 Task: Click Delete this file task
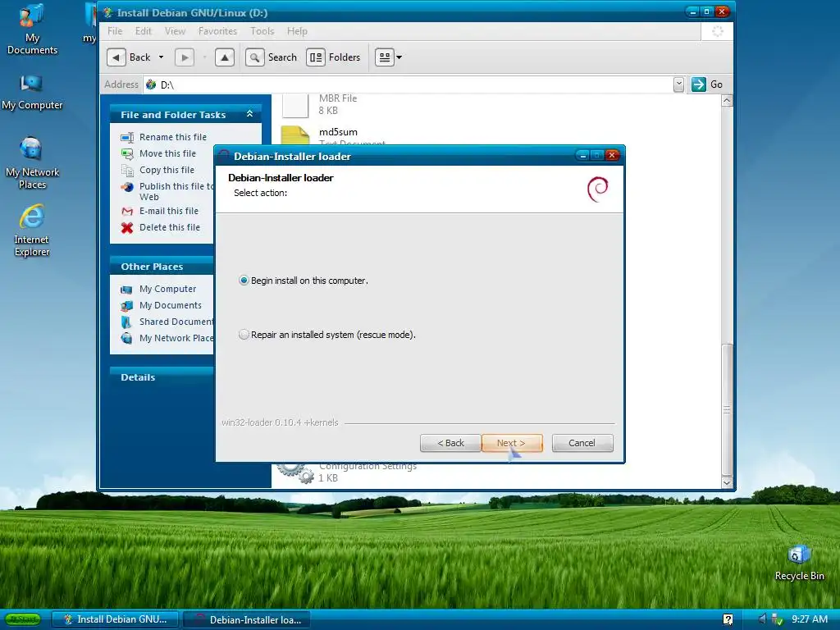[x=169, y=227]
